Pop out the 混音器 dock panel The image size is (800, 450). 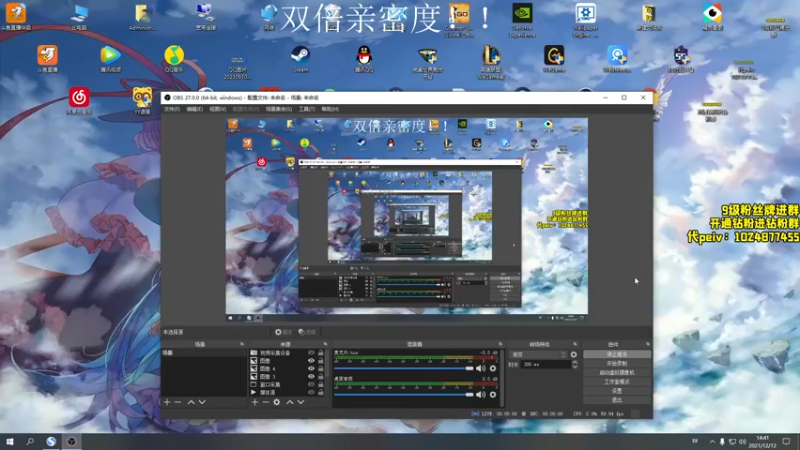pos(501,344)
